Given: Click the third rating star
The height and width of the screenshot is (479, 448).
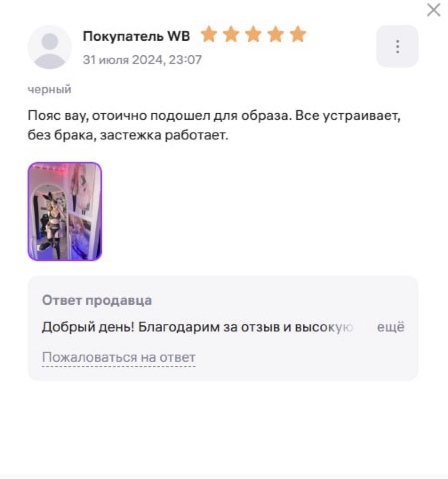Looking at the screenshot, I should [253, 34].
